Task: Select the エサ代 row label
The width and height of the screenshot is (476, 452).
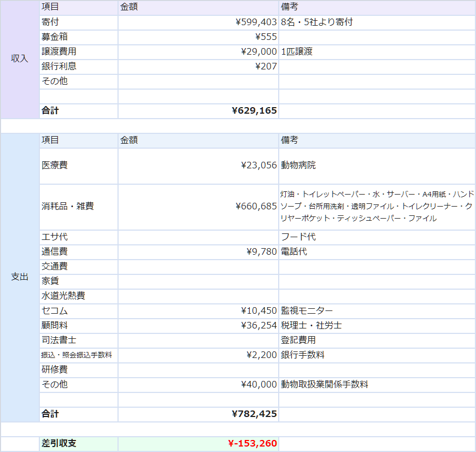Action: pos(55,237)
